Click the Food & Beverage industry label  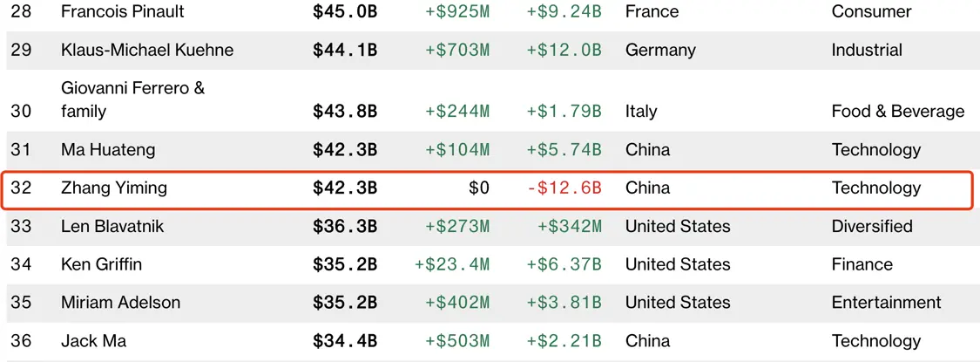tap(897, 112)
